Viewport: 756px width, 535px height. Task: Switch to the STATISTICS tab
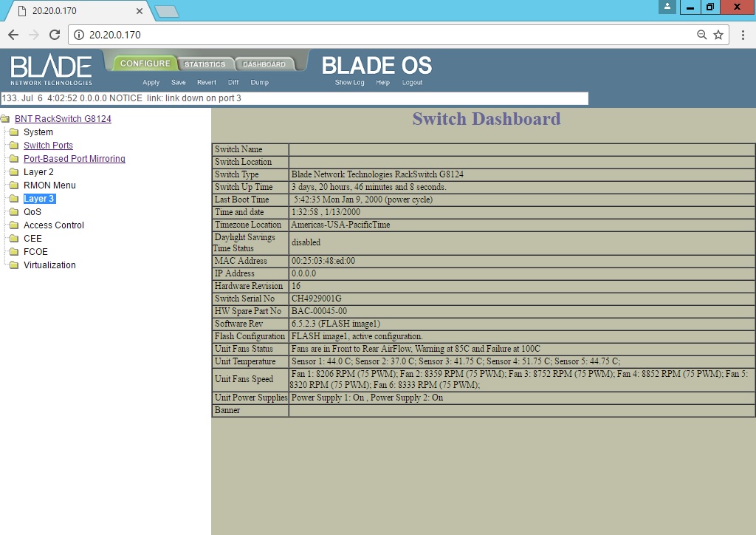(205, 63)
